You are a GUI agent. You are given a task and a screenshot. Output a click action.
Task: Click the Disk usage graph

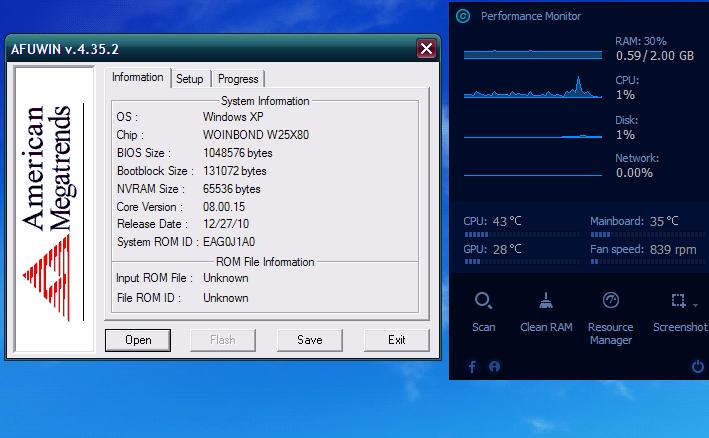[533, 136]
